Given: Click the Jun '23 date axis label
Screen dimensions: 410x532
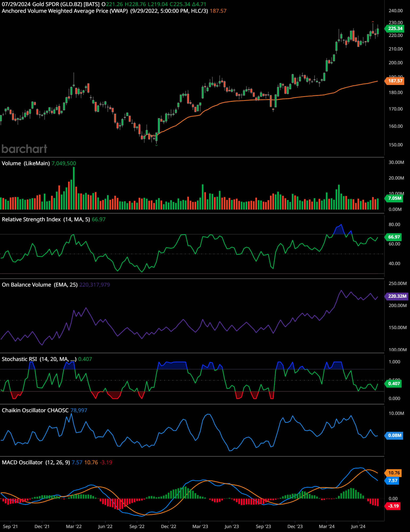Looking at the screenshot, I should coord(232,526).
